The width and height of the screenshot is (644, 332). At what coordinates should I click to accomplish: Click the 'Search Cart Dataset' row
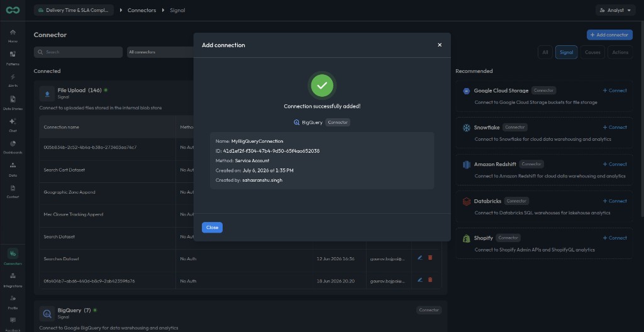(x=64, y=170)
